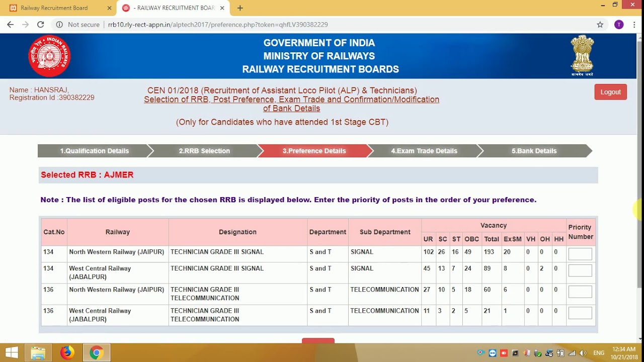Screen dimensions: 644x362
Task: Click the browser address bar URL
Action: 218,24
